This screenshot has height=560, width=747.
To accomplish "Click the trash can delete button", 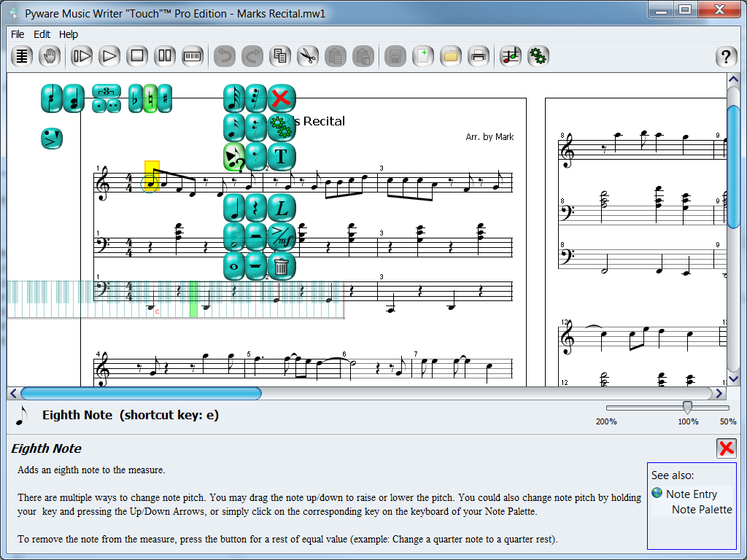I will coord(281,267).
